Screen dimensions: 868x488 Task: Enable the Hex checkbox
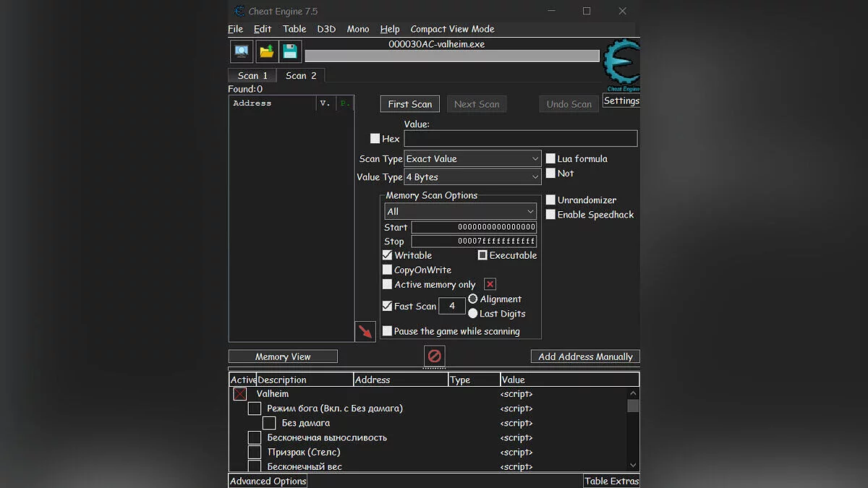[x=375, y=138]
